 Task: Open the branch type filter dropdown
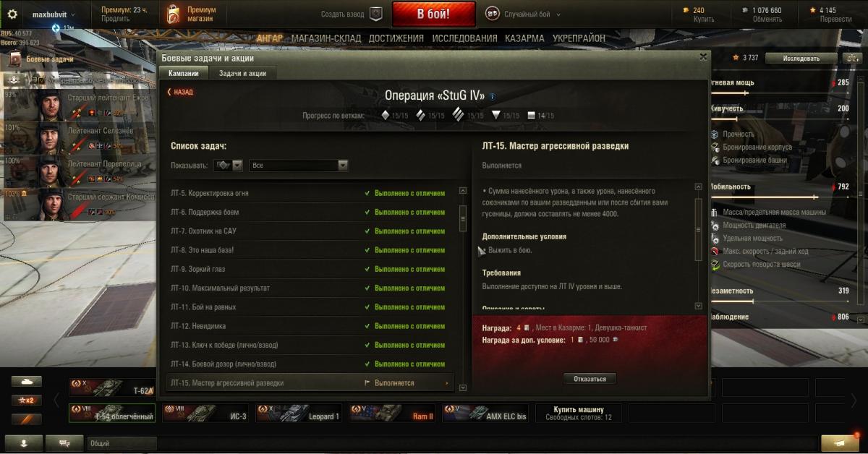click(228, 166)
